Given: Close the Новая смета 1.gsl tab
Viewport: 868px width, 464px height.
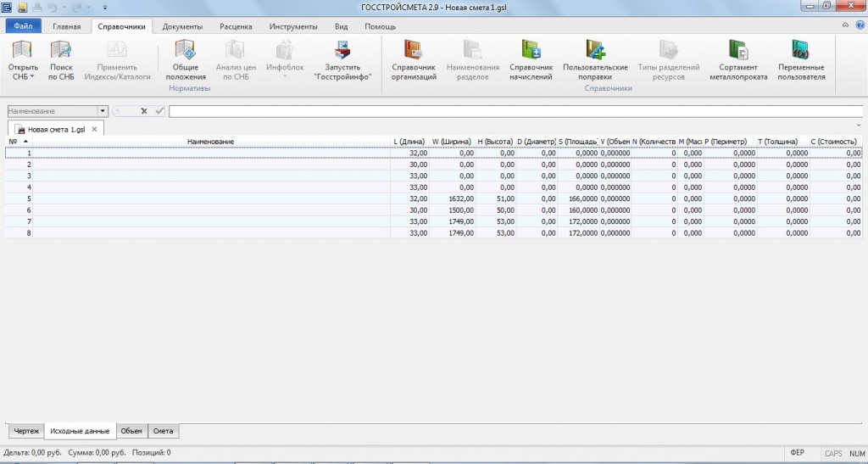Looking at the screenshot, I should 94,129.
